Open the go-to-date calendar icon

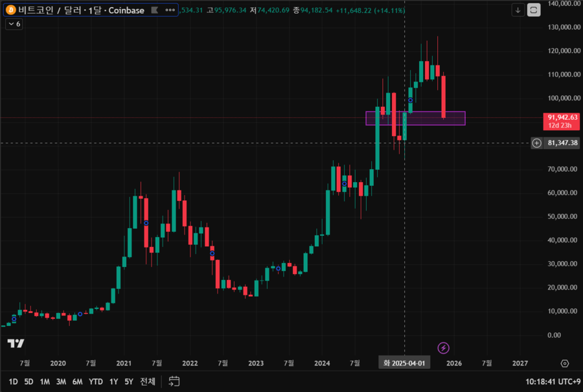point(174,381)
